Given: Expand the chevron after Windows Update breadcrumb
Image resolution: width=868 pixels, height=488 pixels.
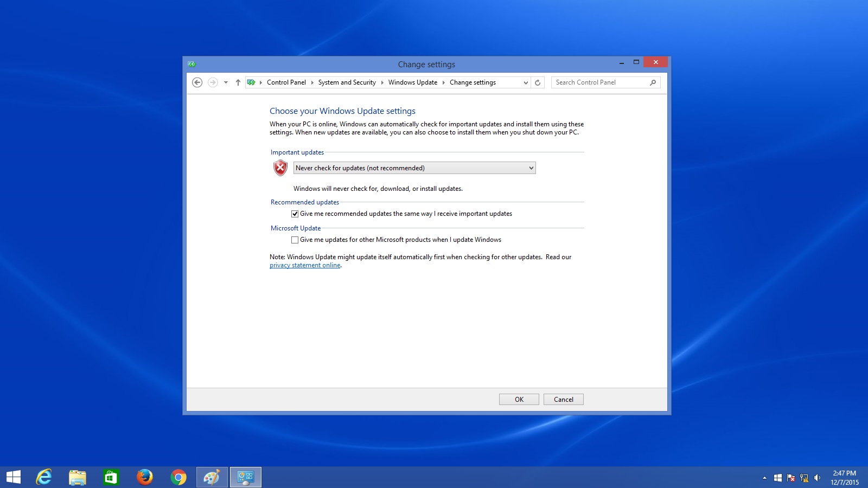Looking at the screenshot, I should [444, 82].
